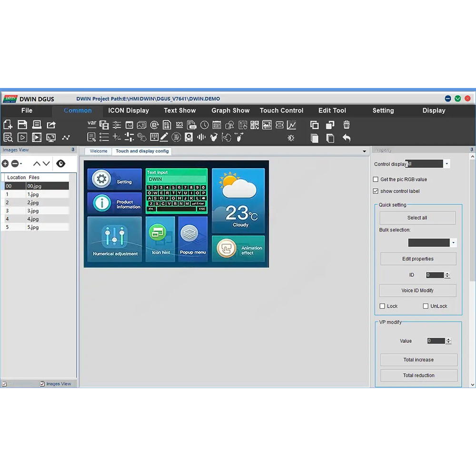Select the var variable icon
Screen dimensions: 476x476
92,124
